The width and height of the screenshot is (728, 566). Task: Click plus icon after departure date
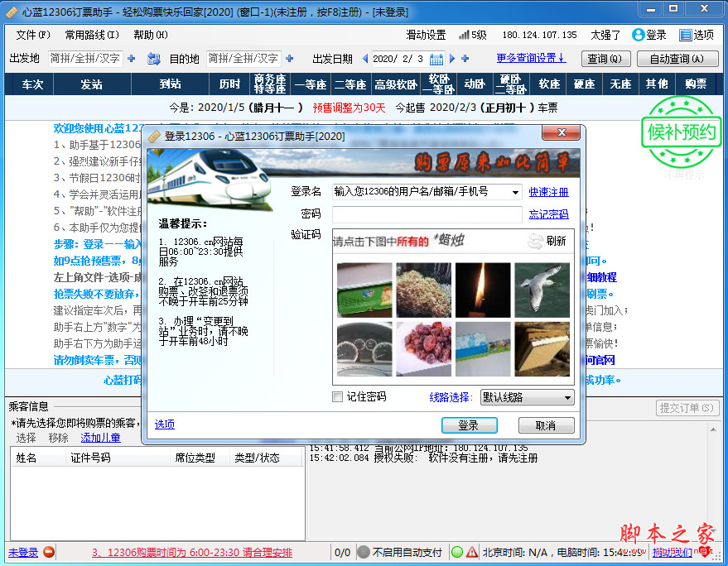click(465, 59)
